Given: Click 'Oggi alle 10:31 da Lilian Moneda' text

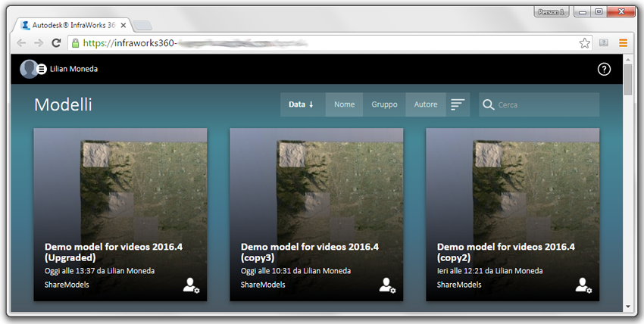Looking at the screenshot, I should tap(295, 271).
